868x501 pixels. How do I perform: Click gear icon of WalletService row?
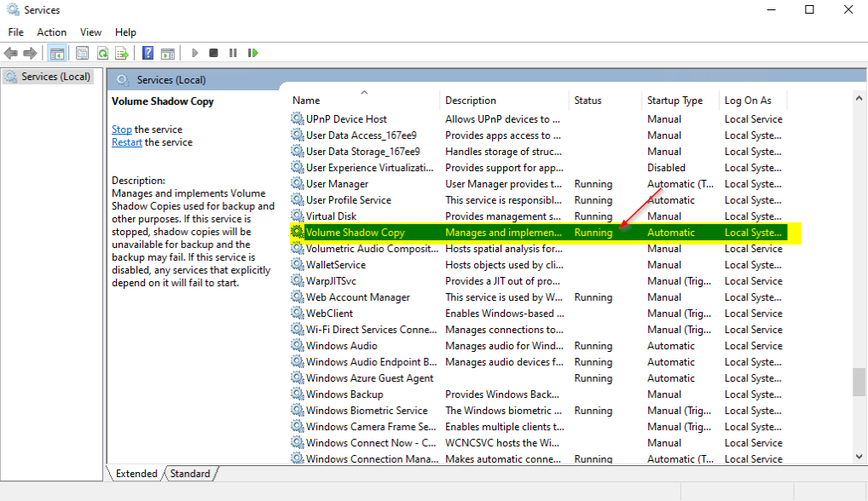pos(298,264)
